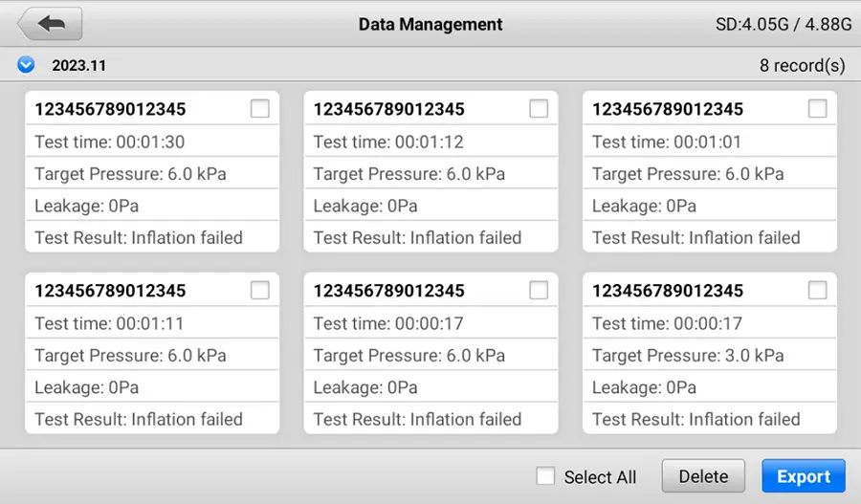Click the record ID above test time 00:01:12
The height and width of the screenshot is (504, 861).
coord(389,109)
